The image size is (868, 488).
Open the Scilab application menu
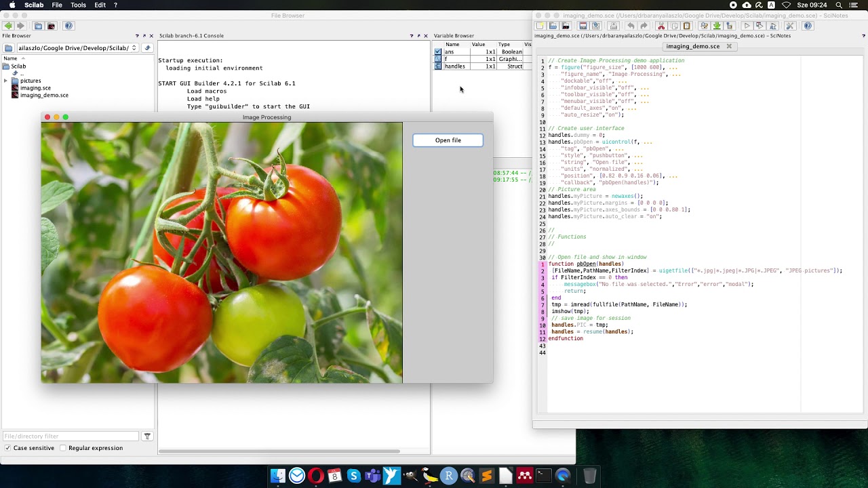click(x=34, y=5)
